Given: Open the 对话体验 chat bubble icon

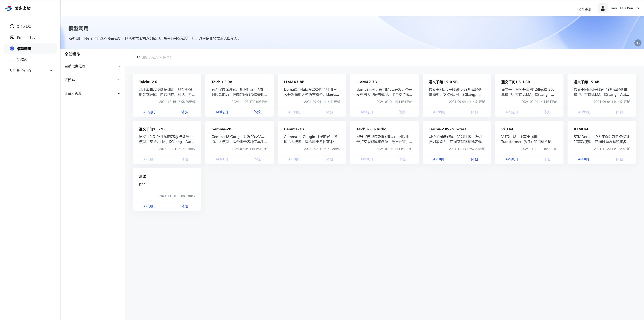Looking at the screenshot, I should tap(12, 27).
